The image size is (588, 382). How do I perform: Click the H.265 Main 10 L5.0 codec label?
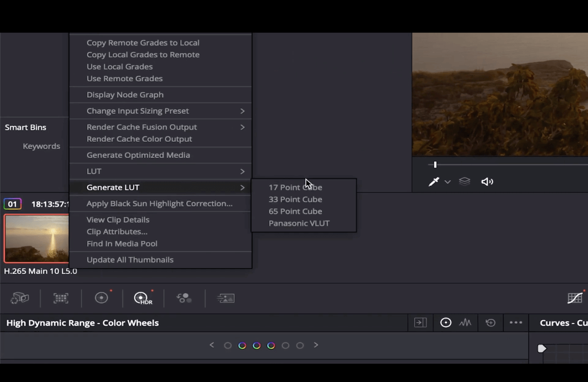pyautogui.click(x=41, y=271)
